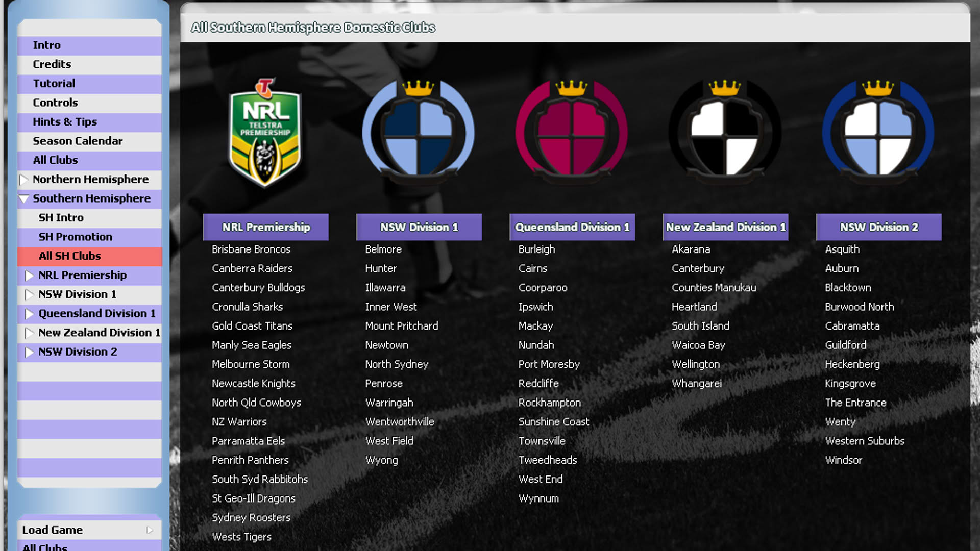Click the New Zealand Division 1 header

tap(725, 227)
